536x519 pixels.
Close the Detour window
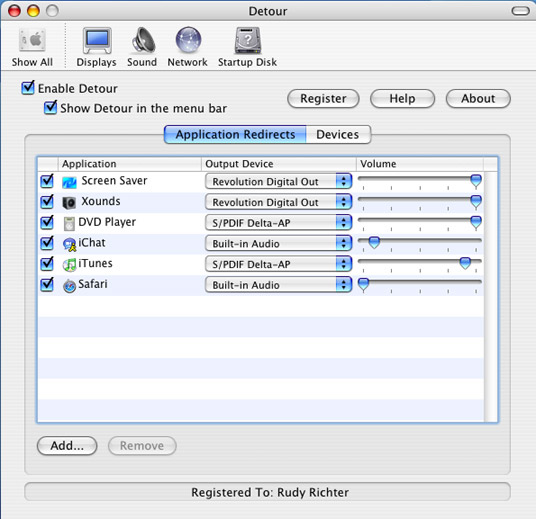pyautogui.click(x=14, y=11)
